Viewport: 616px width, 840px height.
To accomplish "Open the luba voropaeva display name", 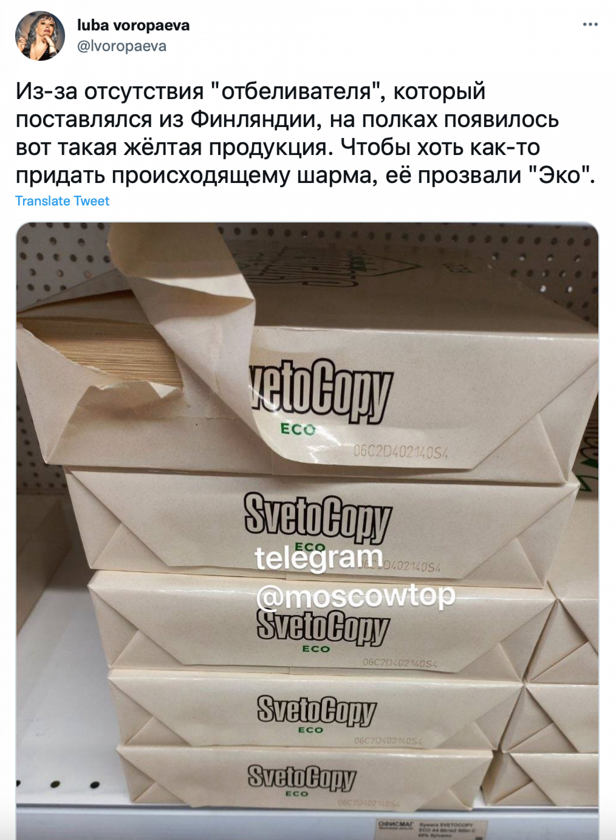I will pyautogui.click(x=133, y=25).
